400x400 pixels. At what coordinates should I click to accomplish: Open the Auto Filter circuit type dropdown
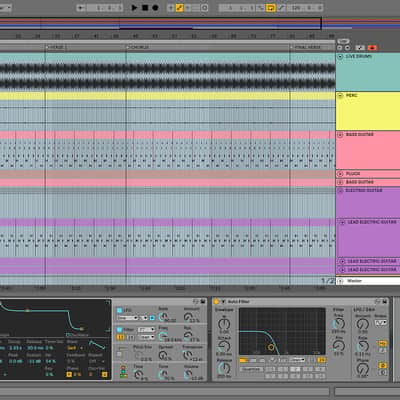pyautogui.click(x=297, y=360)
